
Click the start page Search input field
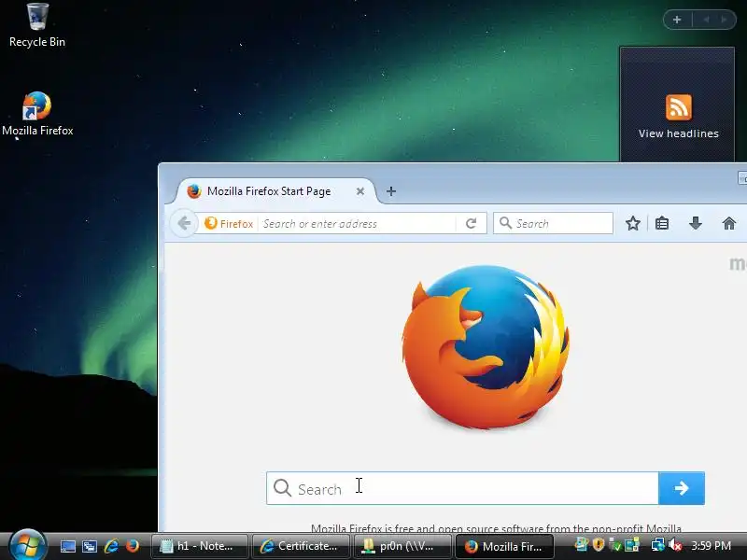[462, 488]
